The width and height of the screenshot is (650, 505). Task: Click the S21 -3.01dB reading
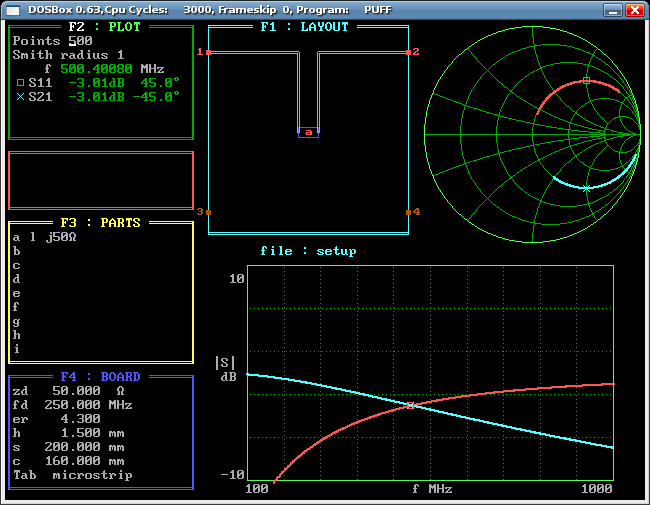click(96, 97)
